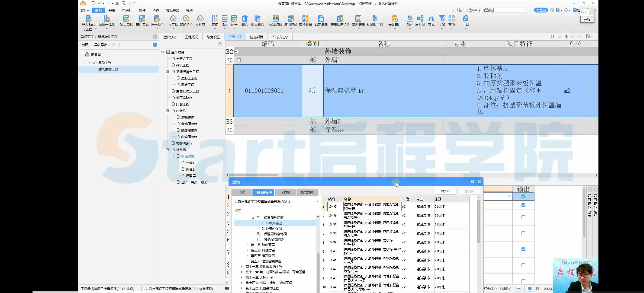Open the 费用查看 cost view

(x=142, y=21)
